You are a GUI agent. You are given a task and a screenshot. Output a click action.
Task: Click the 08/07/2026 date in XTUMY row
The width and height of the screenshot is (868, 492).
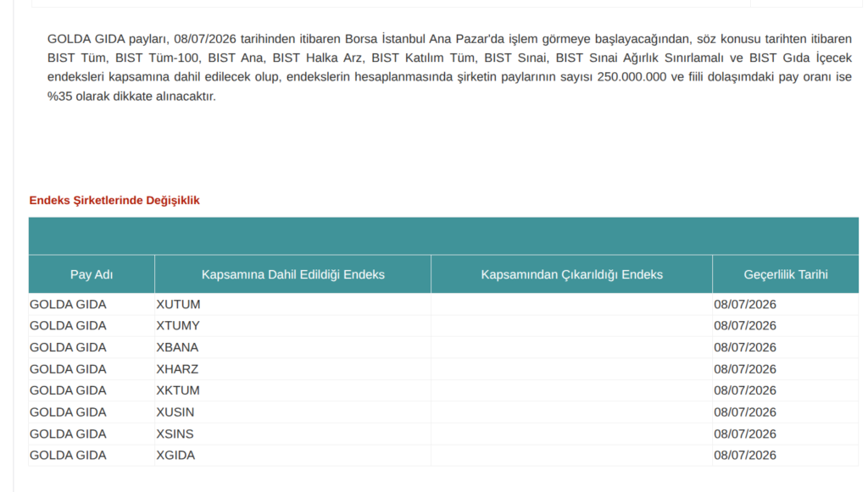(745, 326)
